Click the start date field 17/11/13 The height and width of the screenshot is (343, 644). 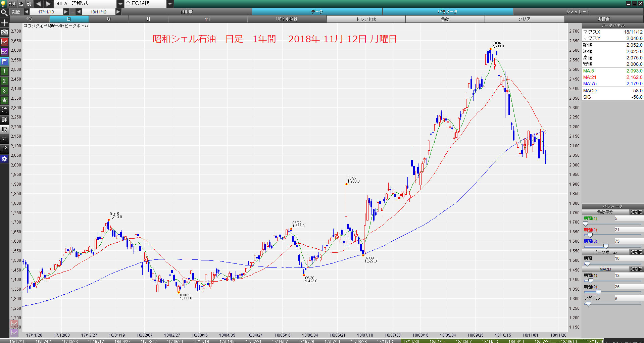(46, 12)
